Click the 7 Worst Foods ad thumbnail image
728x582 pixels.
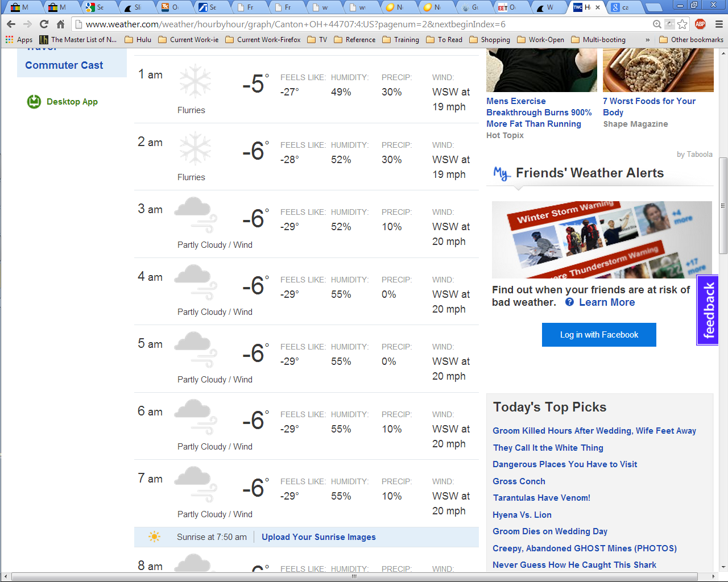click(x=658, y=70)
